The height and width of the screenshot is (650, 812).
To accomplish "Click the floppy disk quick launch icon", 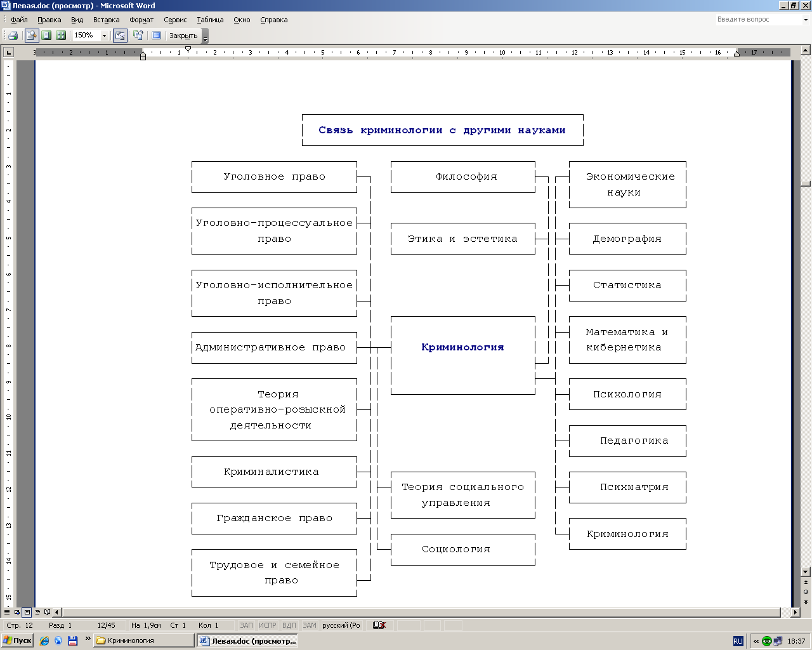I will point(73,641).
